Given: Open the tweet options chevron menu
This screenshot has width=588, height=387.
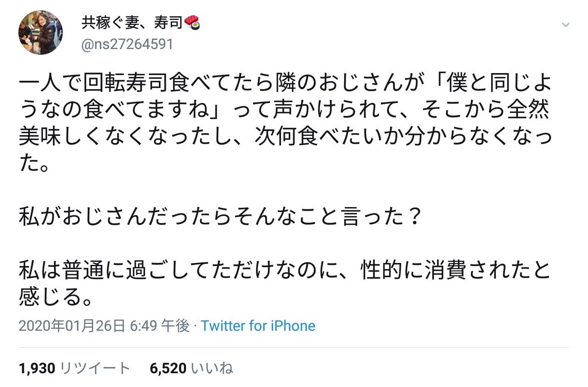Looking at the screenshot, I should (x=565, y=25).
